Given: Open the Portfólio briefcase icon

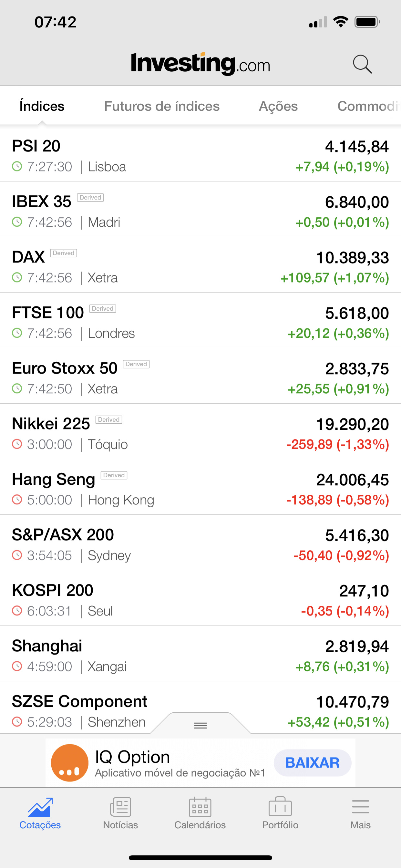Looking at the screenshot, I should coord(280,807).
